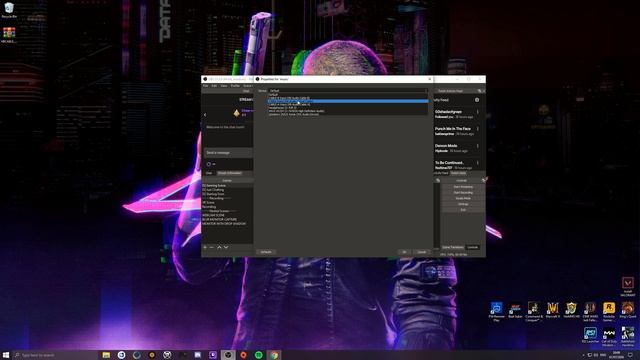Launch the King's Quest desktop shortcut
640x360 pixels.
[x=628, y=311]
